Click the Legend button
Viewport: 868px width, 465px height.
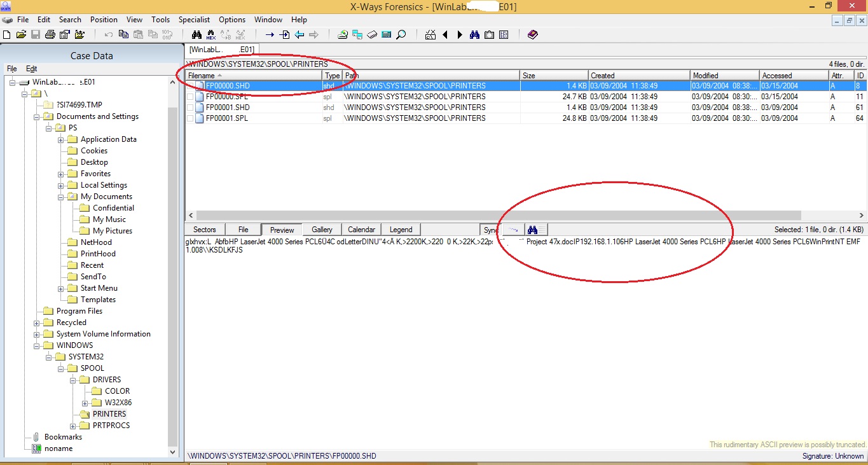click(400, 230)
